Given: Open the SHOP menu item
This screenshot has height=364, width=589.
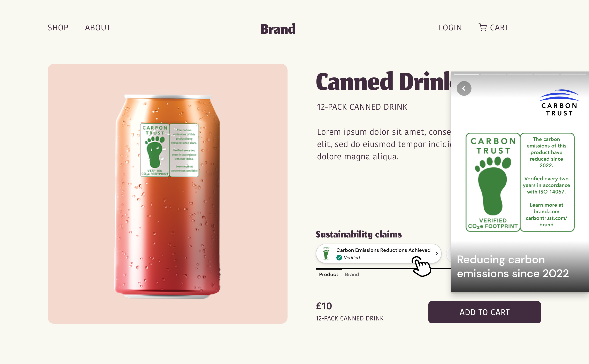Looking at the screenshot, I should tap(58, 28).
